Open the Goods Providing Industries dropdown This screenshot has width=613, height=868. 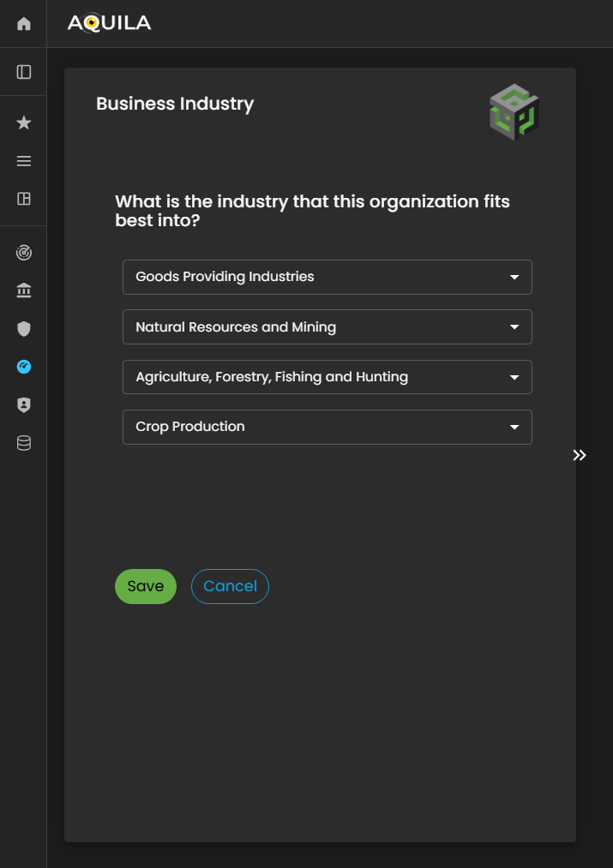(327, 278)
